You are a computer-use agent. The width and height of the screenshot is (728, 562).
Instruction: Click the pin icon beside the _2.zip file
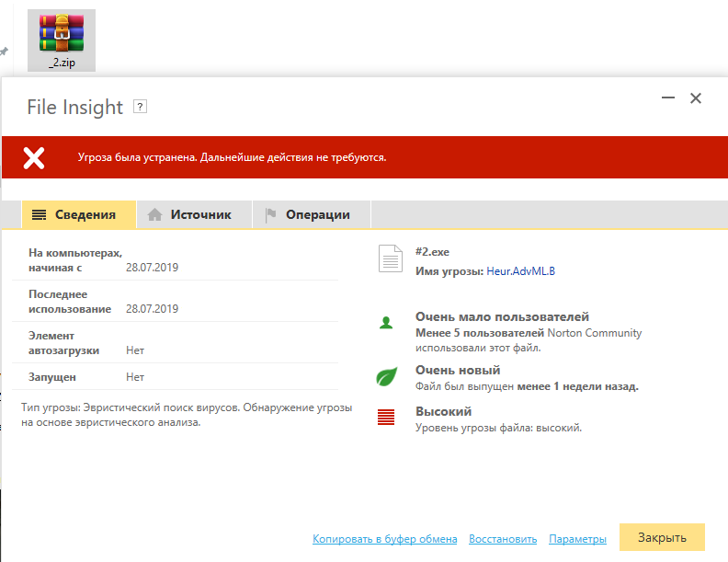5,52
